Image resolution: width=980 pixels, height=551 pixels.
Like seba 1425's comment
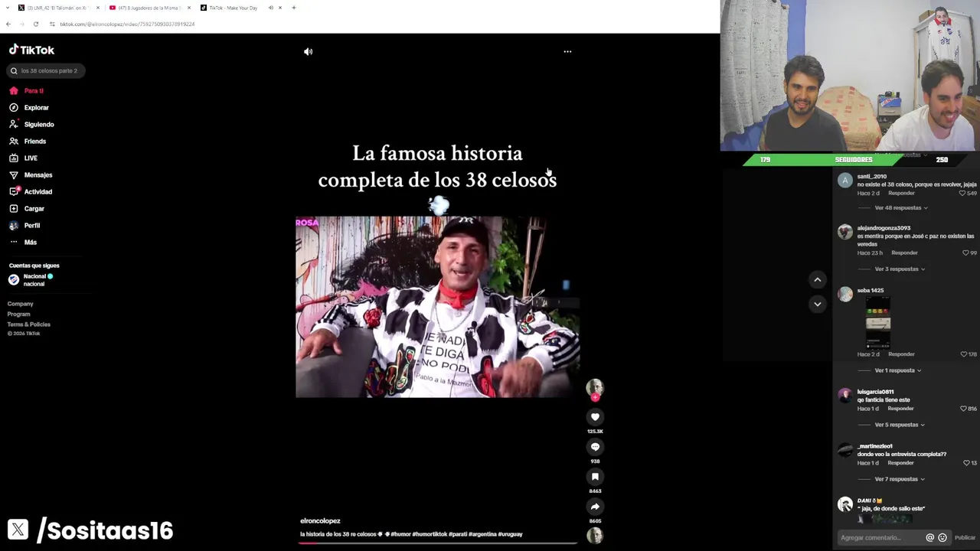tap(963, 354)
